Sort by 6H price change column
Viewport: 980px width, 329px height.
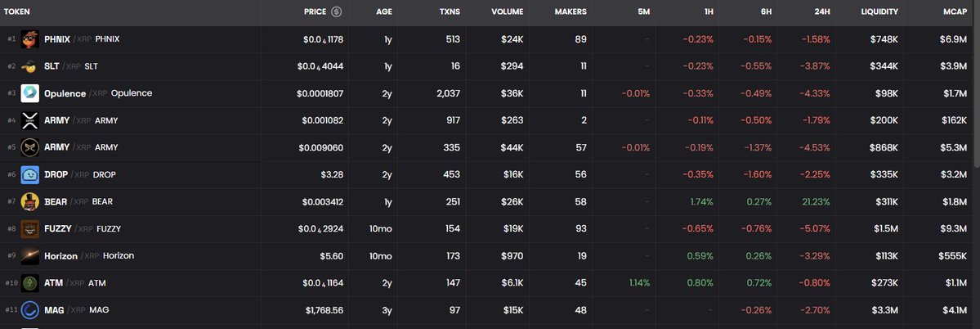766,12
